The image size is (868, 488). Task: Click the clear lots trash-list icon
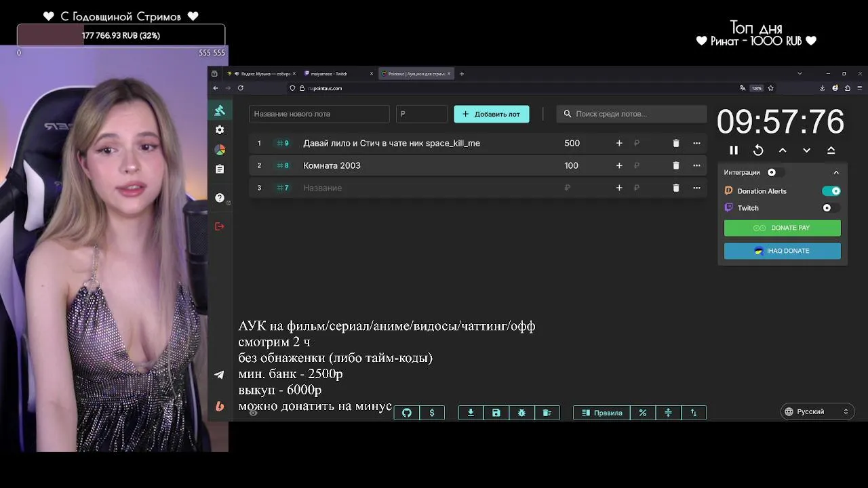click(547, 413)
